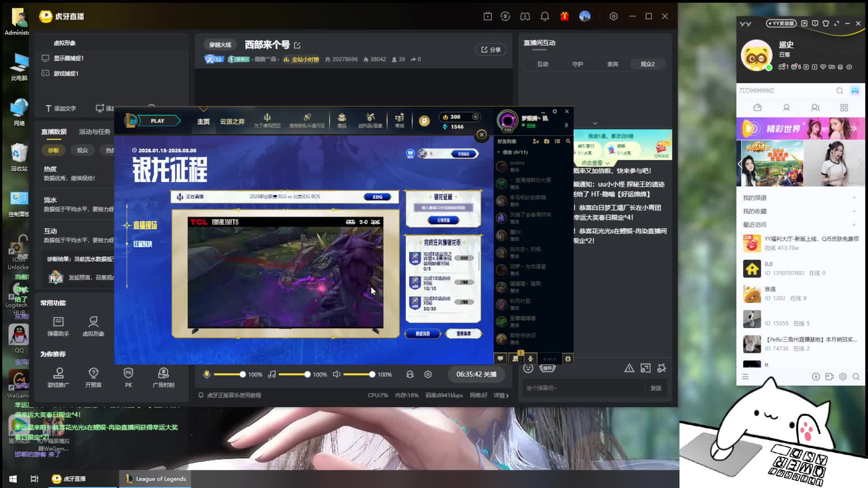Adjust the microphone volume slider
Image resolution: width=868 pixels, height=488 pixels.
tap(242, 374)
